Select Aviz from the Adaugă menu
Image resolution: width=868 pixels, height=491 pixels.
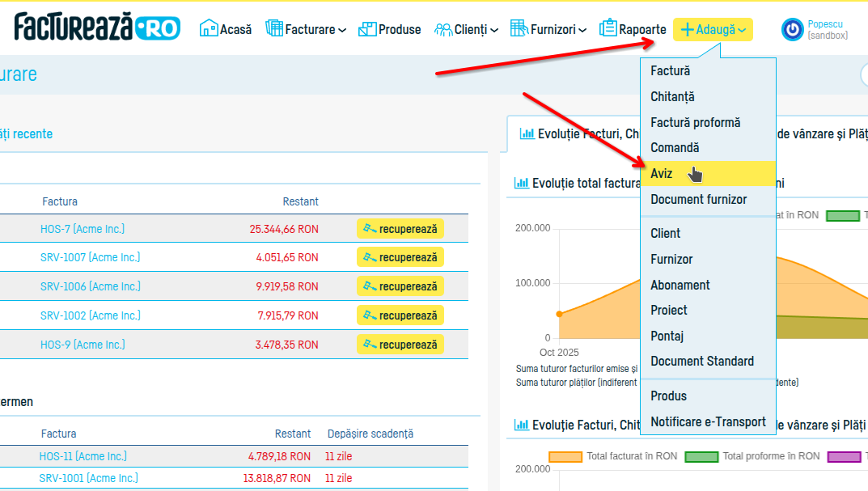pyautogui.click(x=661, y=174)
